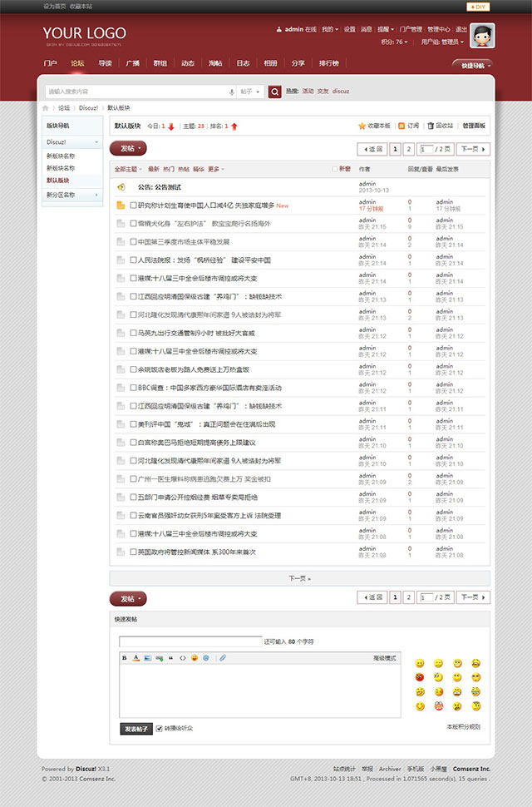
Task: Click the star icon for 收藏本版
Action: [x=362, y=126]
